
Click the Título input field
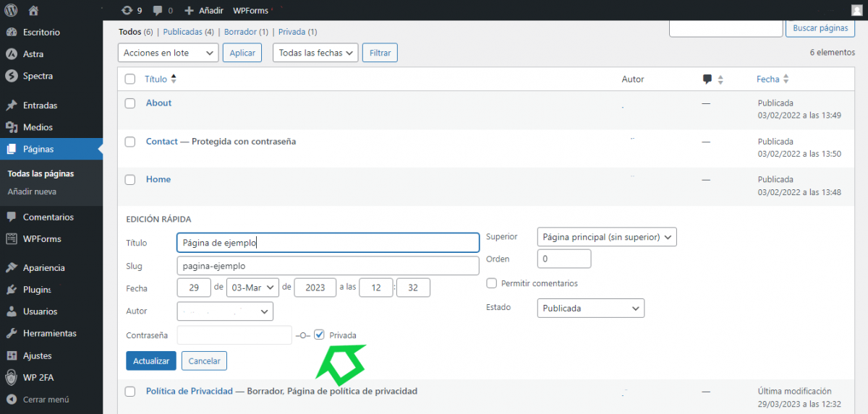tap(328, 243)
